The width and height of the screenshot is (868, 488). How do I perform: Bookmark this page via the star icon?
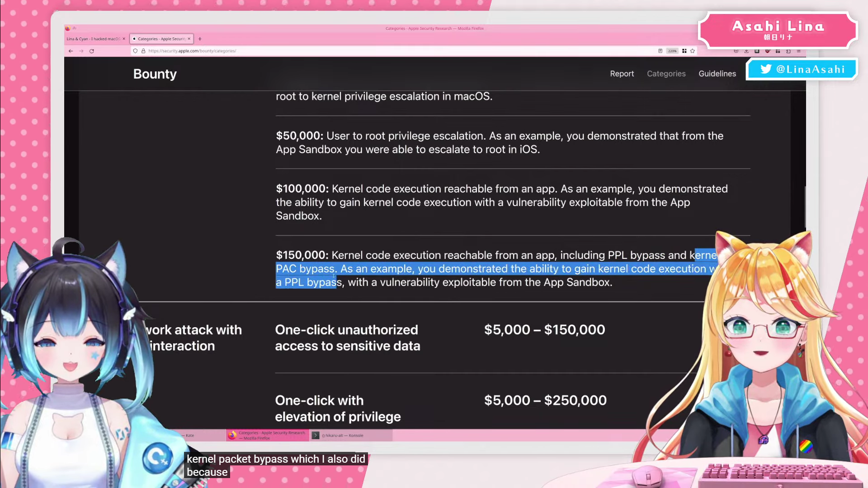pyautogui.click(x=693, y=51)
